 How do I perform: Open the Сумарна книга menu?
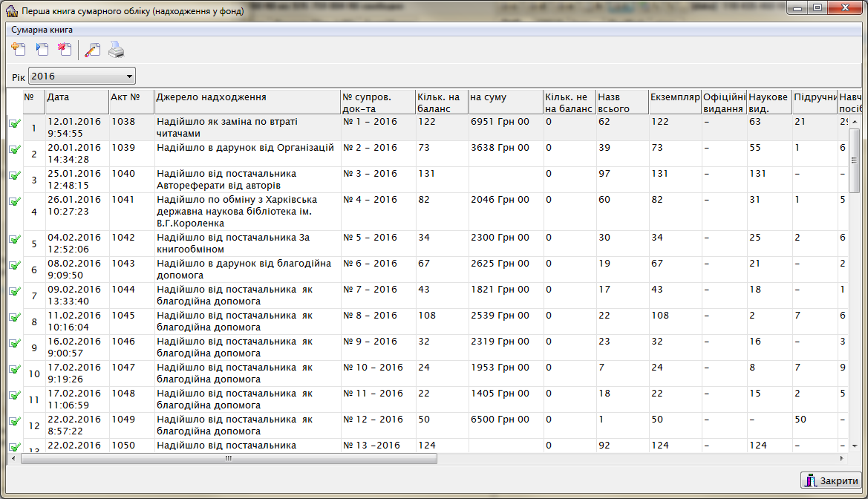pos(42,30)
